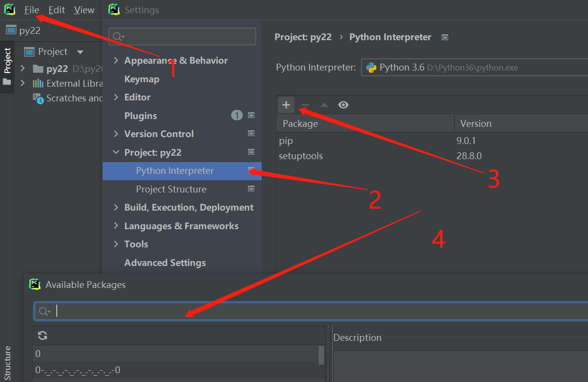The height and width of the screenshot is (382, 588).
Task: Expand Version Control settings section
Action: click(x=116, y=134)
